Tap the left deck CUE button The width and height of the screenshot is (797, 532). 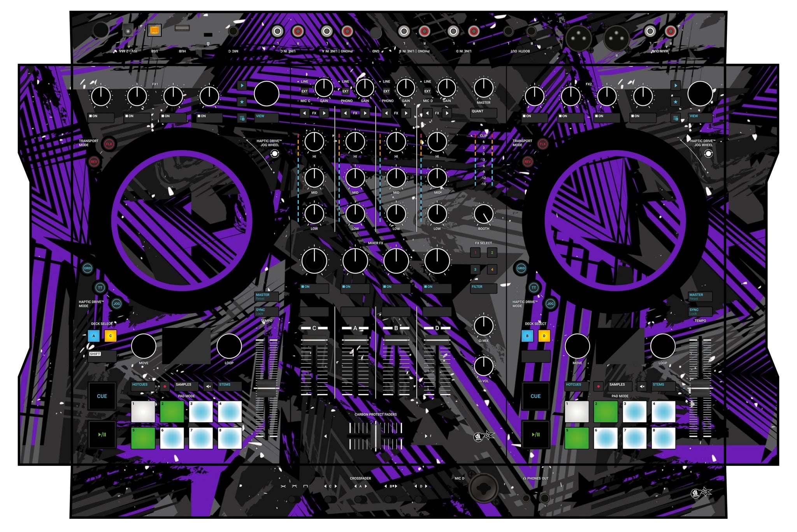[102, 396]
